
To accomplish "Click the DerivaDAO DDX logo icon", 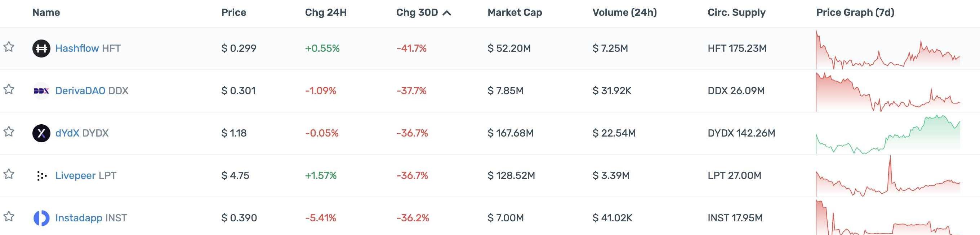I will pos(41,91).
